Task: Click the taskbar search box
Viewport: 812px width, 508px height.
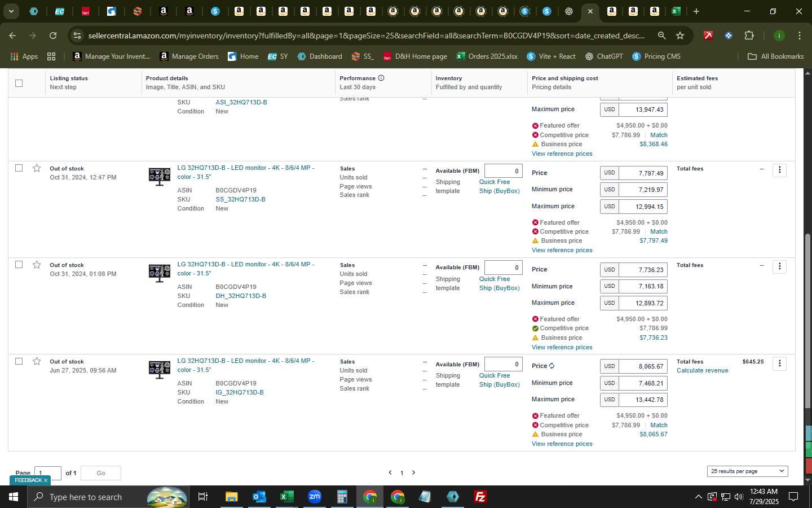Action: pyautogui.click(x=108, y=497)
